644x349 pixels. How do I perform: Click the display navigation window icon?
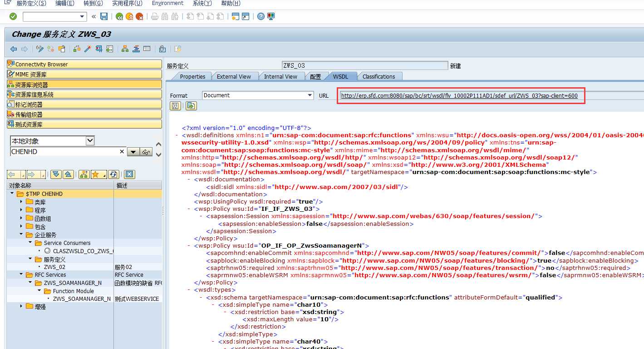click(136, 49)
